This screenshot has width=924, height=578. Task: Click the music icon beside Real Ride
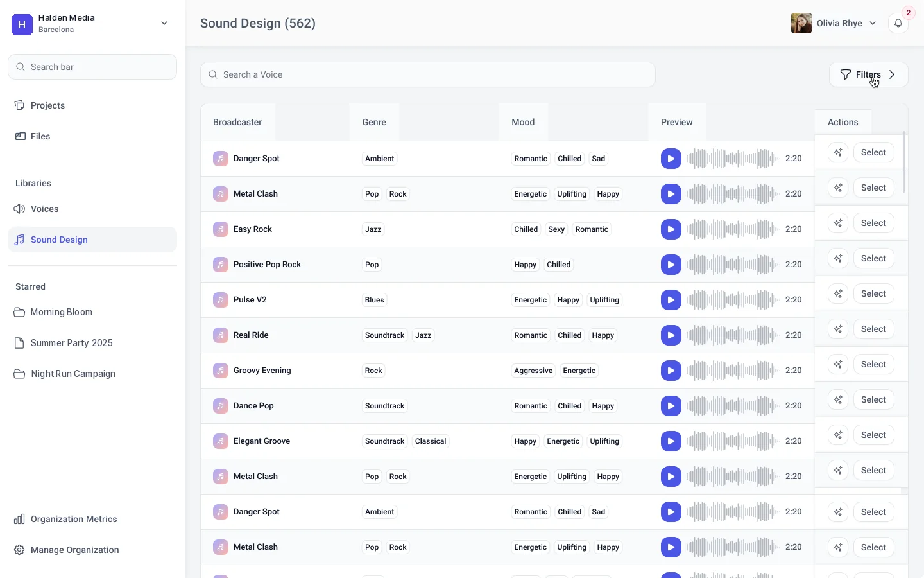pos(221,335)
